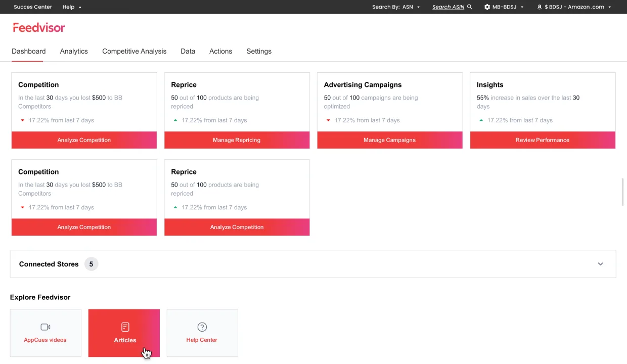Click the question mark icon in Help Center
This screenshot has width=627, height=364.
tap(202, 327)
